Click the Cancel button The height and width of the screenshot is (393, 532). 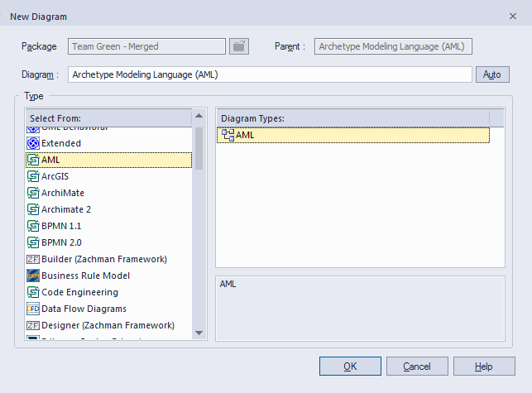pos(417,367)
